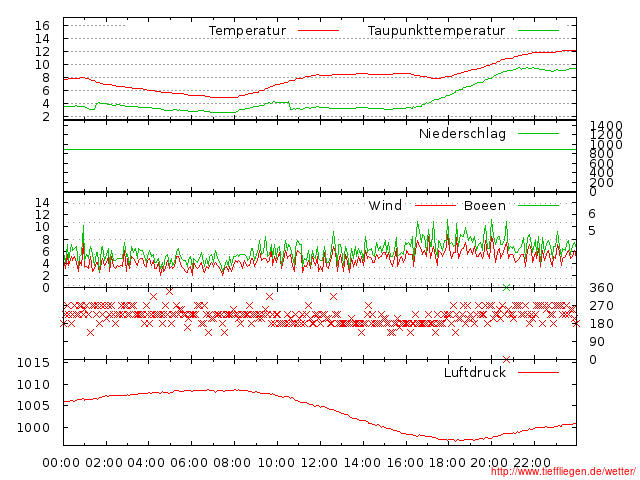Select the green Taupunkttemperatur legend line sample
Viewport: 640px width, 480px height.
538,31
